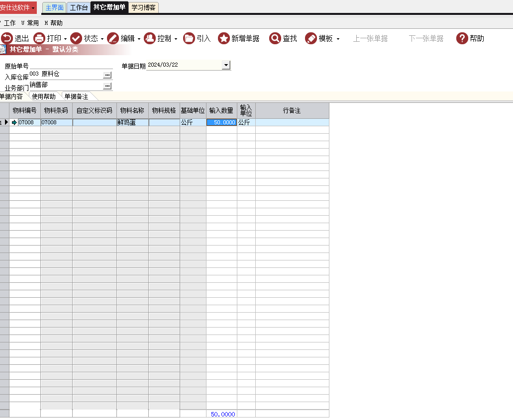513x420 pixels.
Task: Click the 编辑 pencil icon
Action: (113, 38)
